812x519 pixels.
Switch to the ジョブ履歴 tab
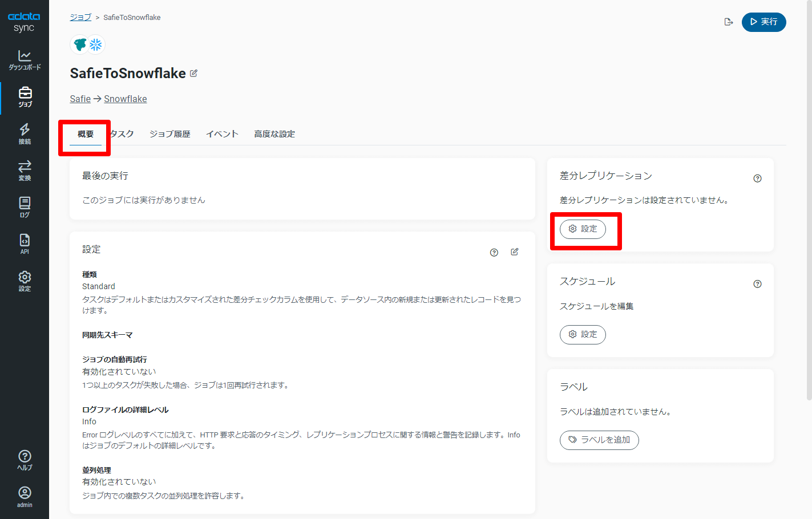point(170,134)
